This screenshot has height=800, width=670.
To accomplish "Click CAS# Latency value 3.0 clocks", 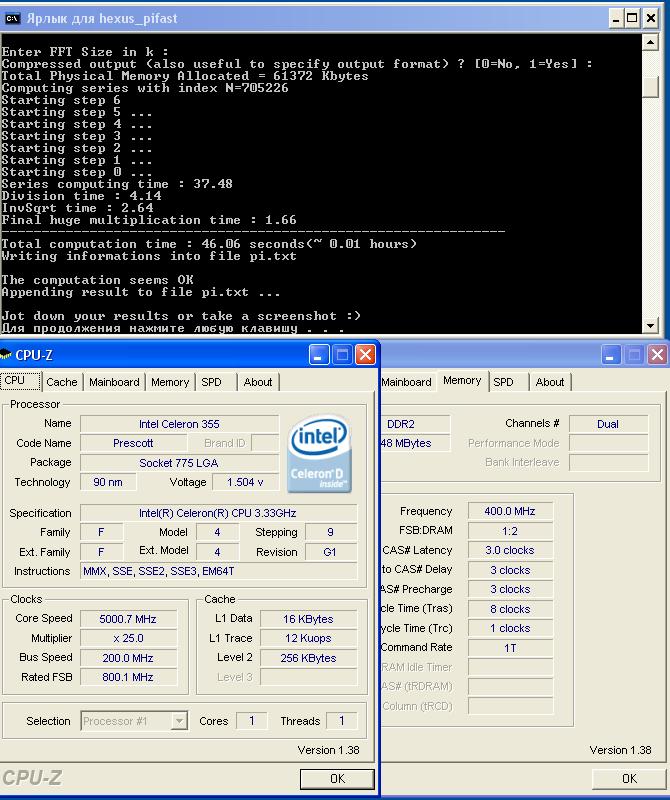I will 510,550.
